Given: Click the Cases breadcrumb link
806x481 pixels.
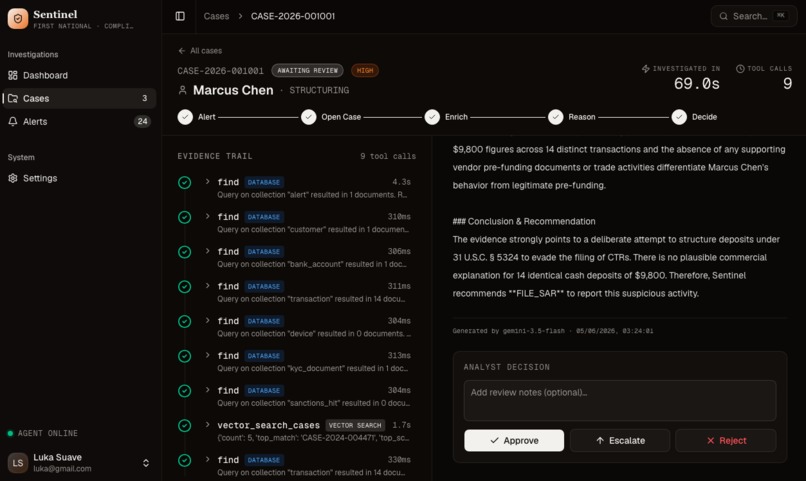Looking at the screenshot, I should click(216, 16).
